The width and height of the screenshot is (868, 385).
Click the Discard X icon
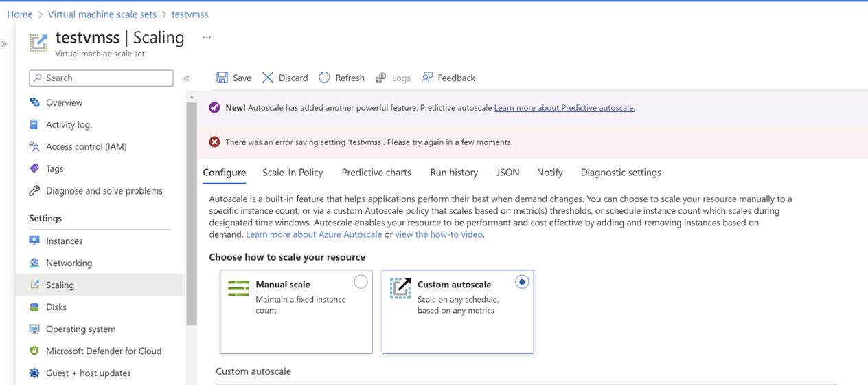point(268,78)
